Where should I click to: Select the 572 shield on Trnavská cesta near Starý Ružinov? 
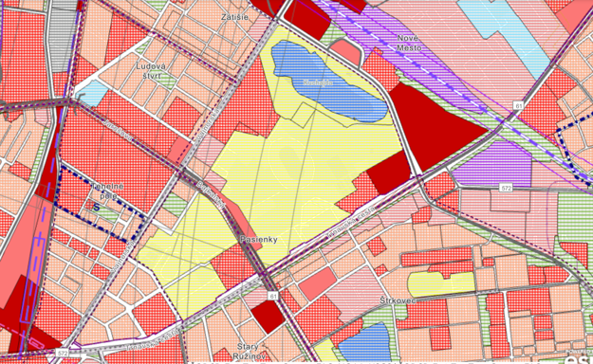[x=63, y=353]
